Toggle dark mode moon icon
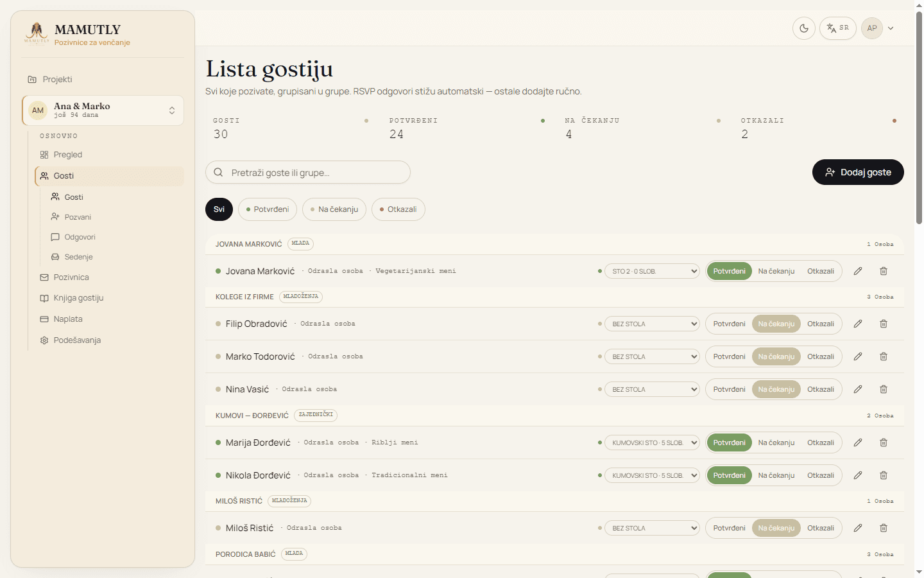 click(x=804, y=28)
